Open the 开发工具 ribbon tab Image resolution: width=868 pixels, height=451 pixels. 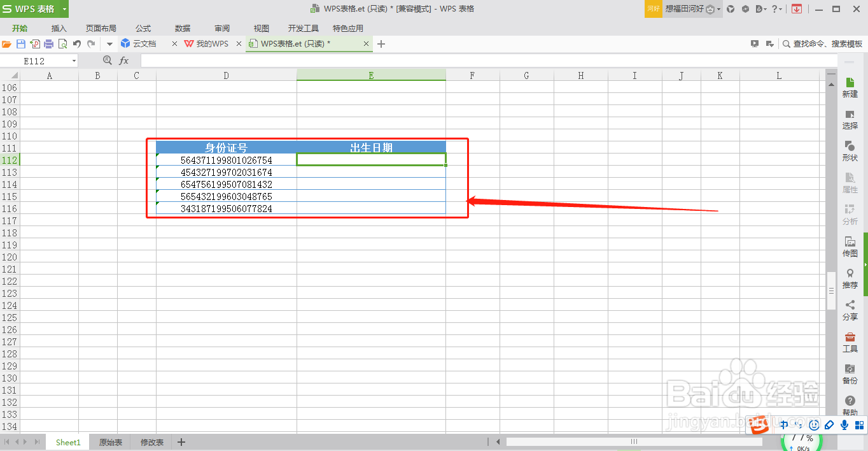(x=304, y=28)
